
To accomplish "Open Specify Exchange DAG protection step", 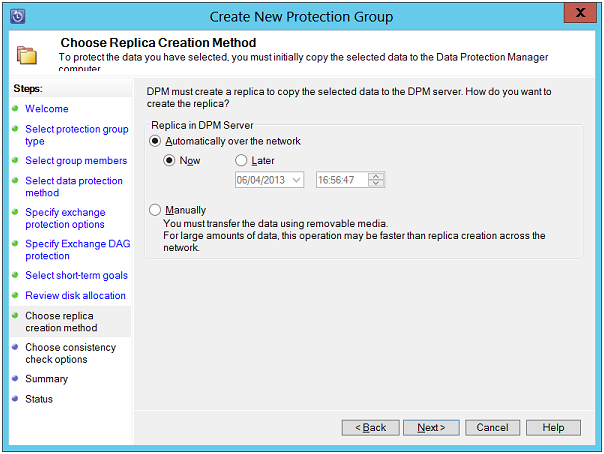I will point(77,250).
